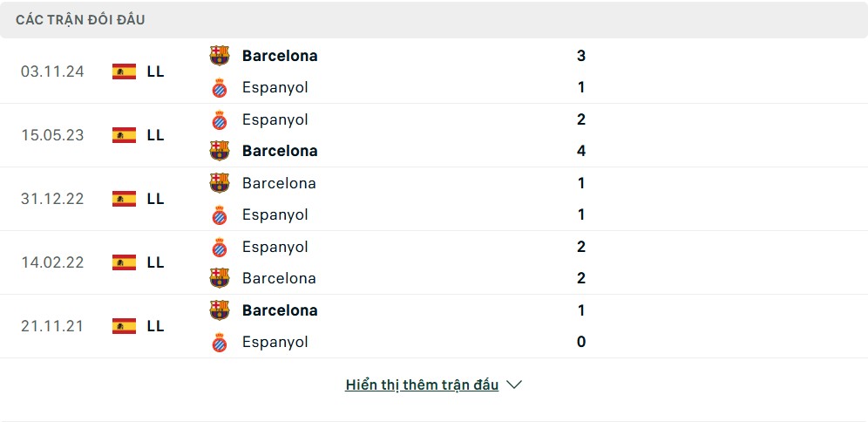Open match dated 14.02.22
Viewport: 868px width, 422px height.
click(x=52, y=262)
